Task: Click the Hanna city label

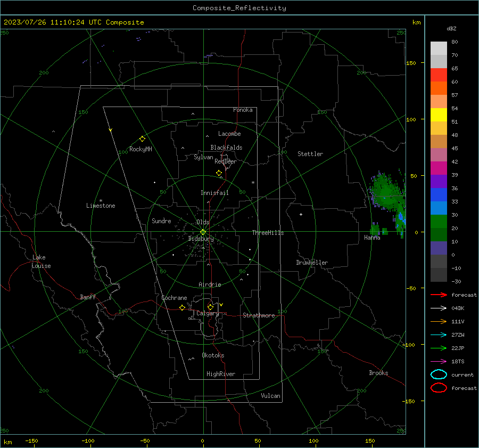Action: (372, 238)
